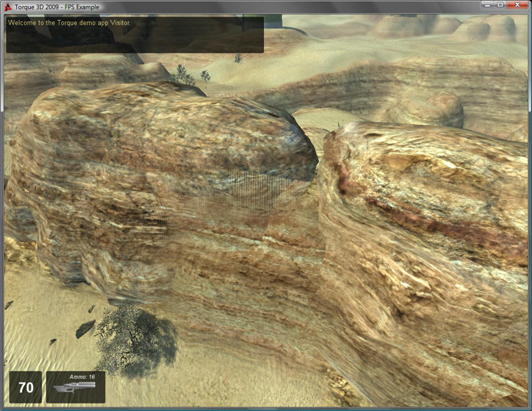Click the large rock formation on the right
The height and width of the screenshot is (411, 532).
coord(425,240)
